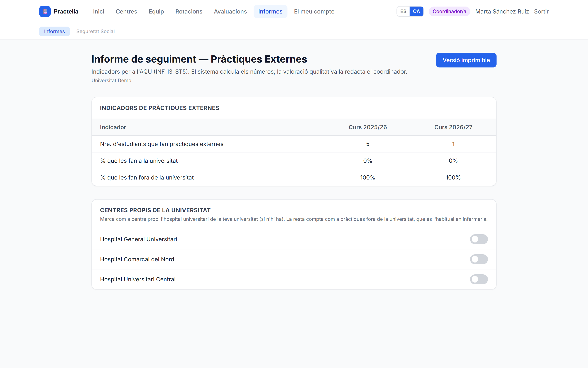
Task: Click 'Nre. d'estudiants que fan pràctiques externes'
Action: [x=161, y=144]
